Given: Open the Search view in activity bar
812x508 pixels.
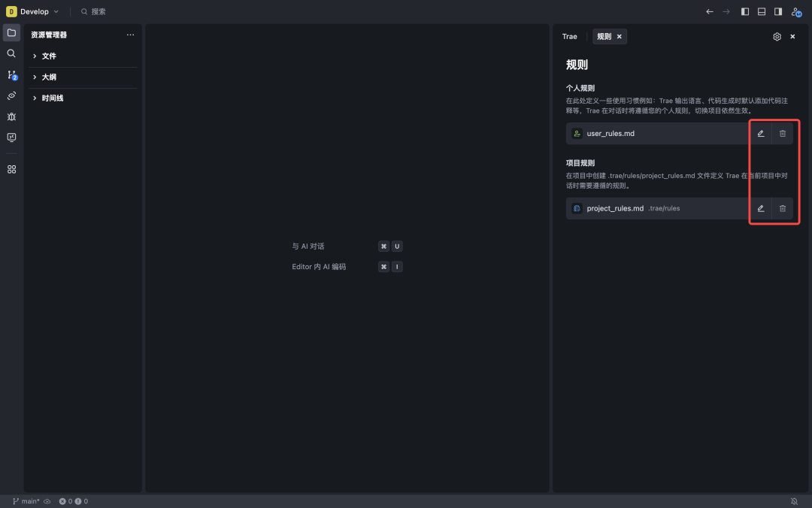Looking at the screenshot, I should pos(11,53).
